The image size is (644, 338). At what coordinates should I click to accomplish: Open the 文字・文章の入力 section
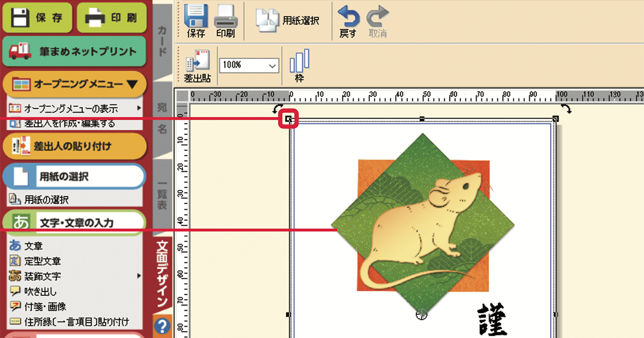[x=75, y=222]
